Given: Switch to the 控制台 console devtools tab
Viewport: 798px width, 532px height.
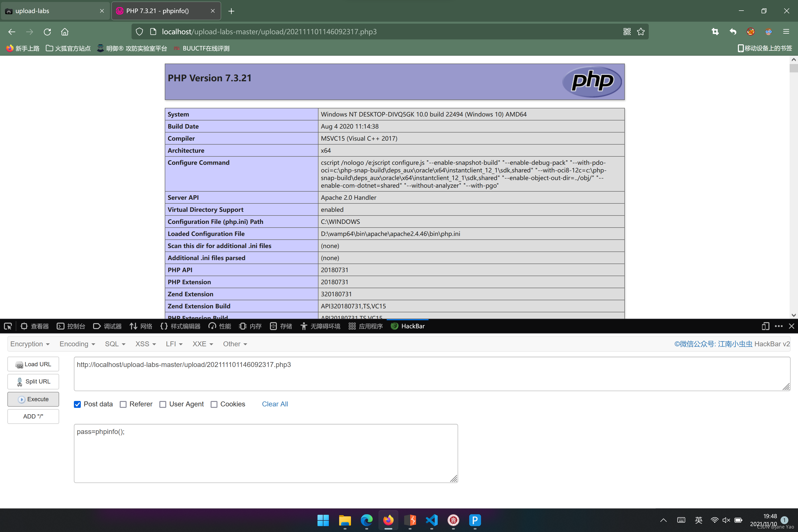Looking at the screenshot, I should (x=71, y=326).
